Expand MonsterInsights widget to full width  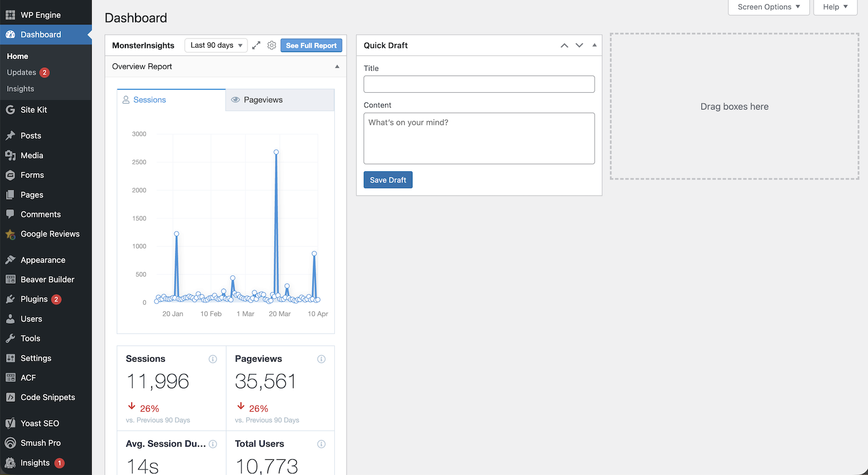point(256,46)
